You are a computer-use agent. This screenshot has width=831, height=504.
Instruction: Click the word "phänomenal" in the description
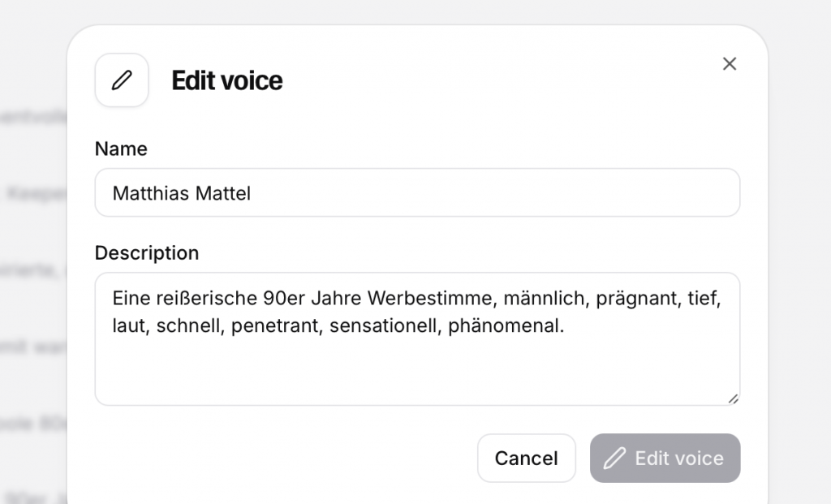point(503,326)
